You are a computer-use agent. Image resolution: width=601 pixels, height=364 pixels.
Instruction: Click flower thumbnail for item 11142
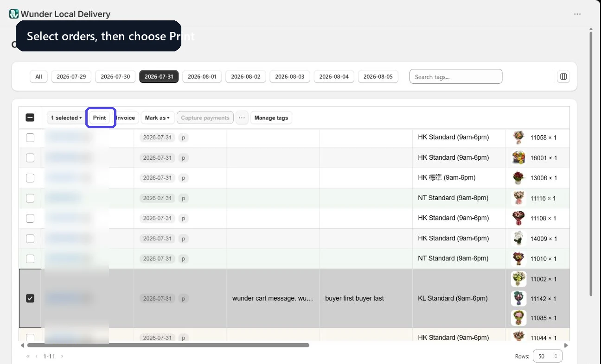[x=518, y=298]
